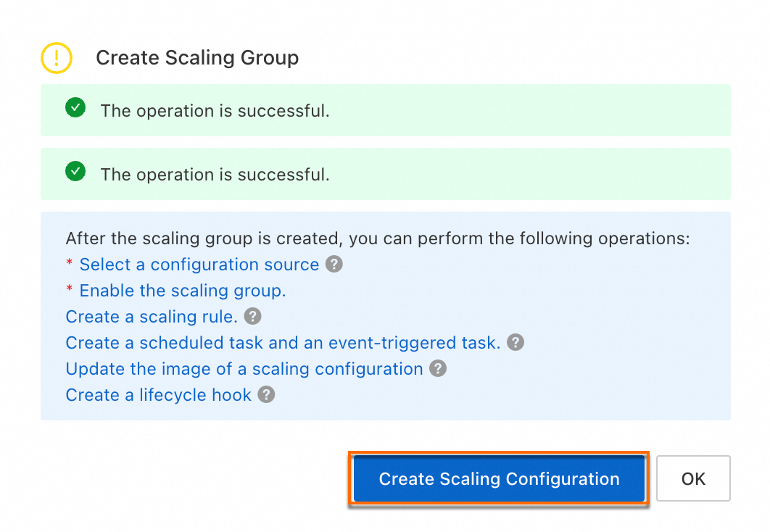
Task: Open the Select a configuration source link
Action: coord(199,265)
